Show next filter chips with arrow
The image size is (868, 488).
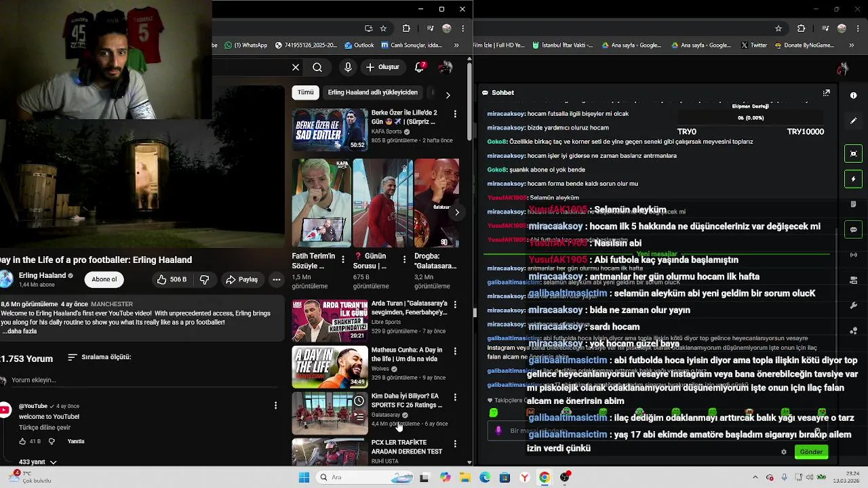(x=448, y=95)
